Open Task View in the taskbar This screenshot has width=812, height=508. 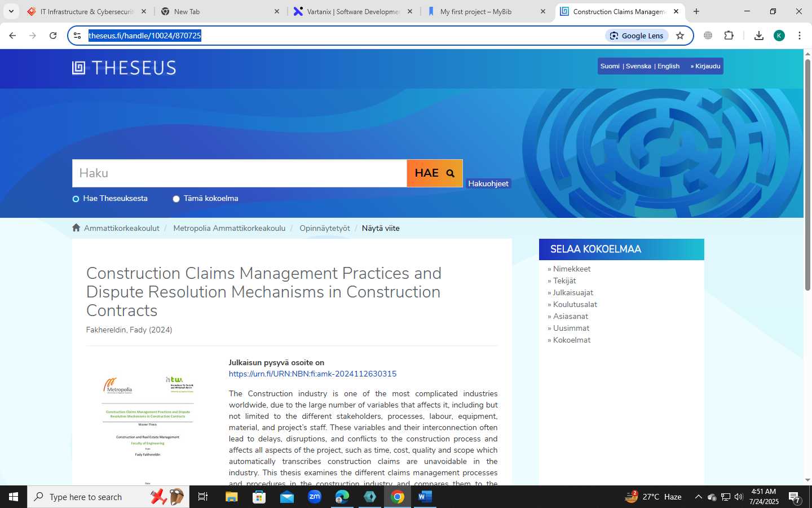(x=203, y=497)
